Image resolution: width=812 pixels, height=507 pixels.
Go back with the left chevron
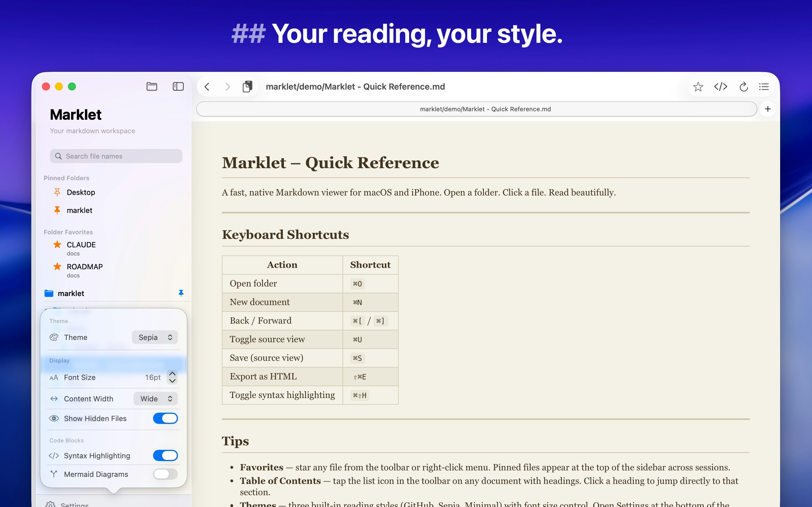[207, 87]
